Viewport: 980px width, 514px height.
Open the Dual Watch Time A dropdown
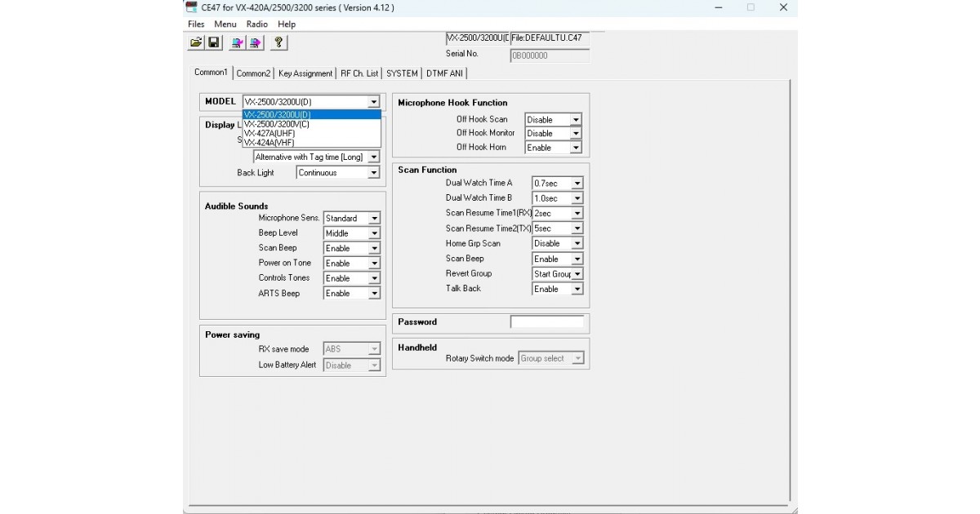pos(577,184)
